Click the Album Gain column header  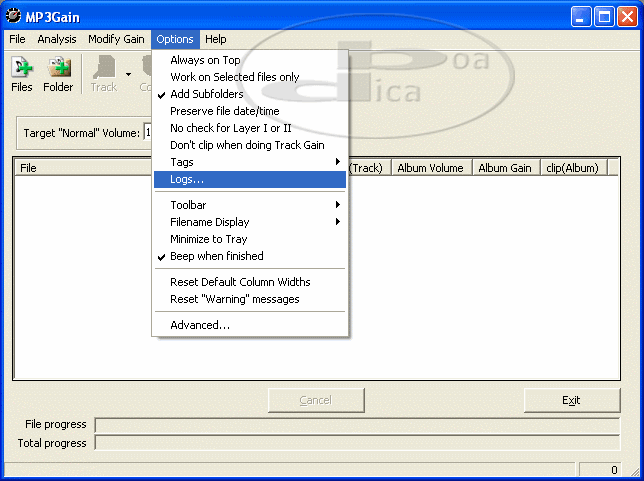tap(506, 168)
